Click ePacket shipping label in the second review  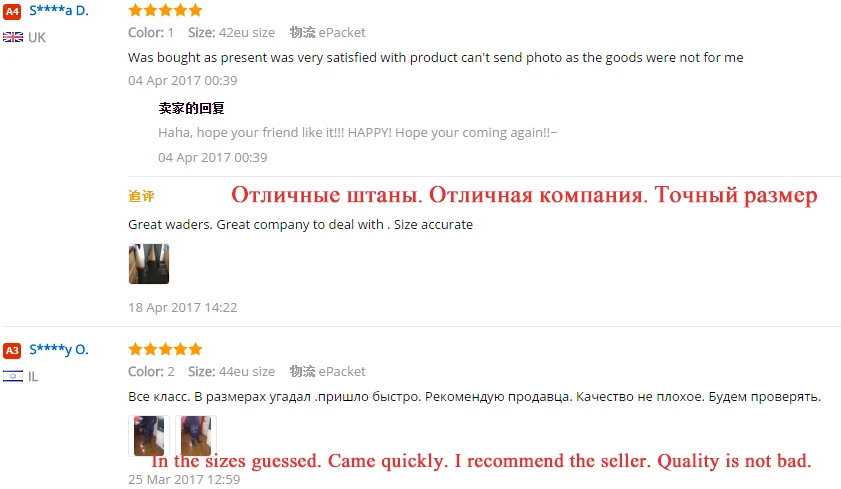coord(342,372)
